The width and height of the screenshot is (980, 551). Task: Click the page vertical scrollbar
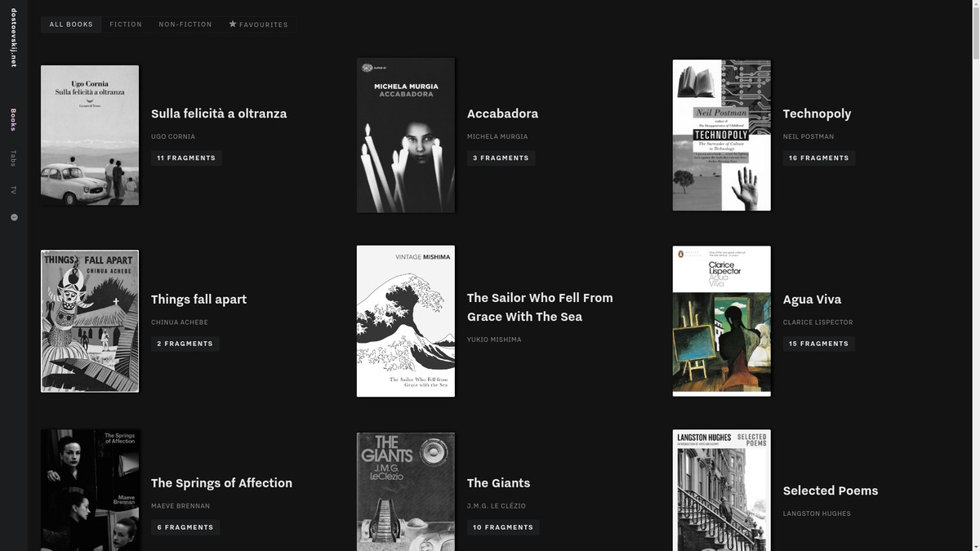(975, 275)
